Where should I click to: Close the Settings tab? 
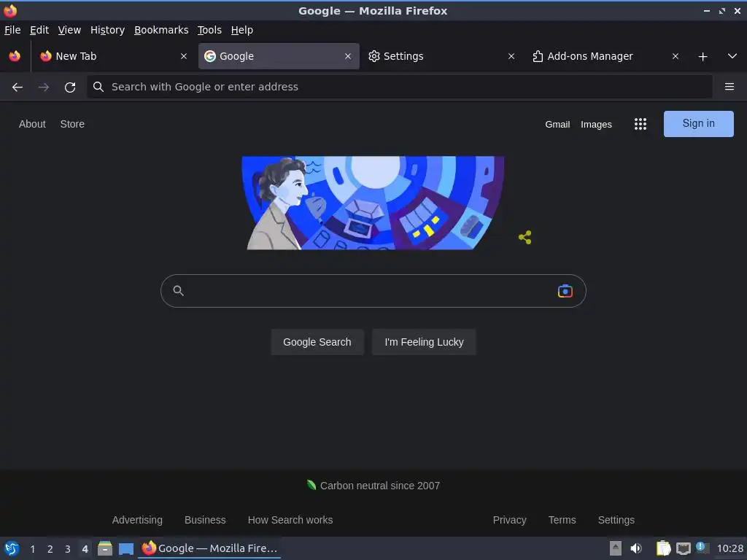(511, 56)
